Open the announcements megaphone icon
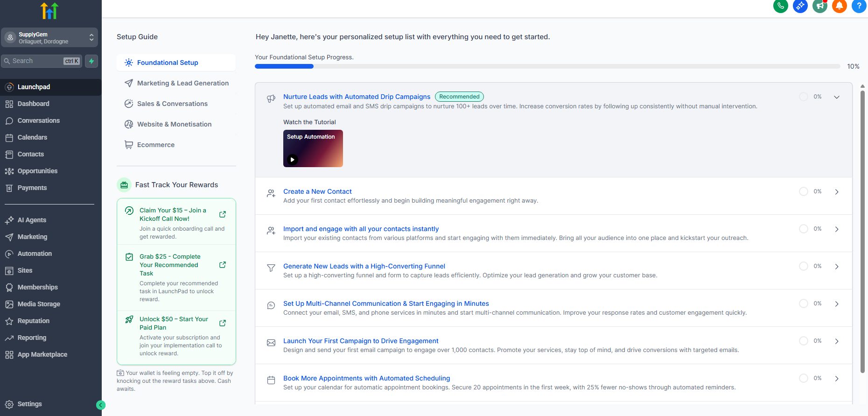 (820, 6)
